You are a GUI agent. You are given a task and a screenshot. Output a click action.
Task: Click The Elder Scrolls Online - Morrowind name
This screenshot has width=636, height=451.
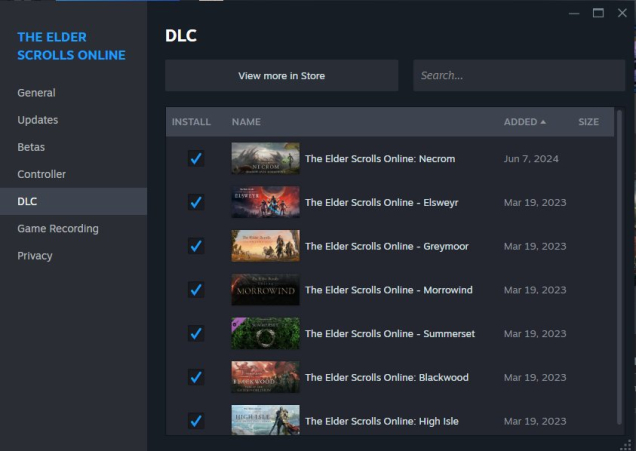[x=389, y=290]
